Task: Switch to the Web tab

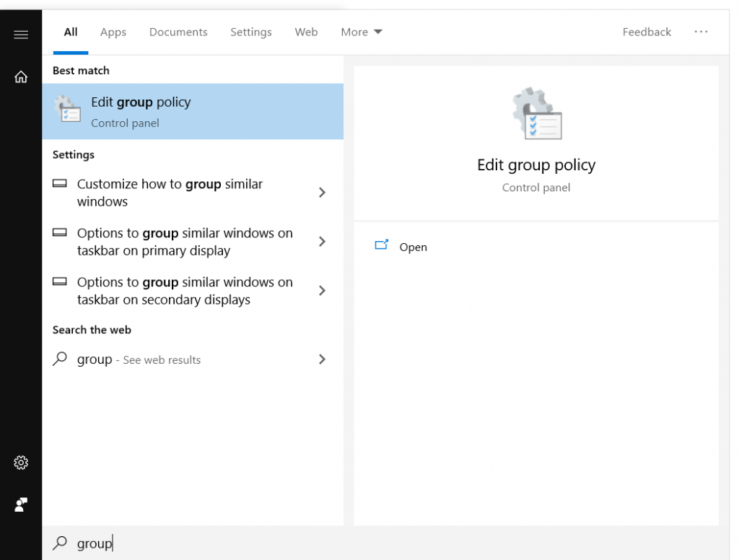Action: click(x=306, y=32)
